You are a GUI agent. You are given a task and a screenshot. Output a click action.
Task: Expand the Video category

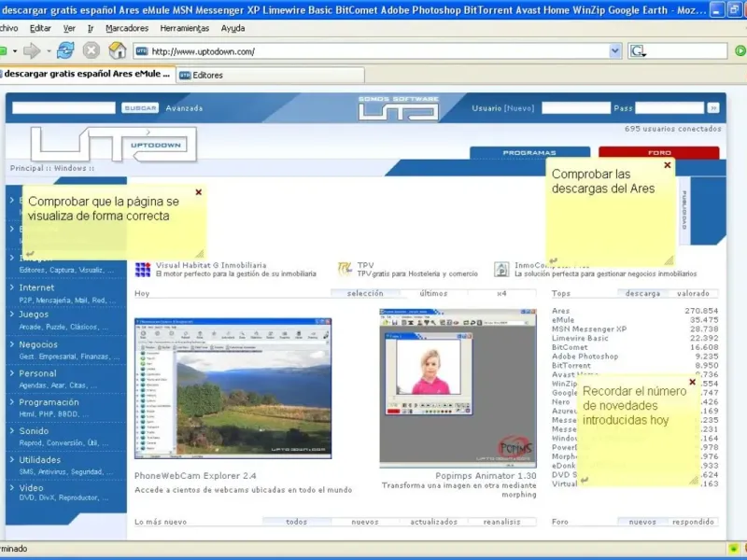[x=31, y=488]
